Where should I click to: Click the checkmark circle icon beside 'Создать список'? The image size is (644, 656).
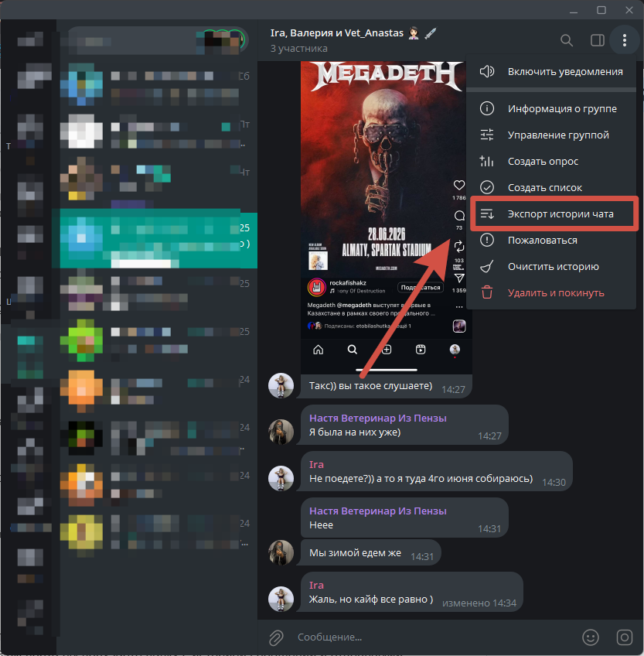487,188
